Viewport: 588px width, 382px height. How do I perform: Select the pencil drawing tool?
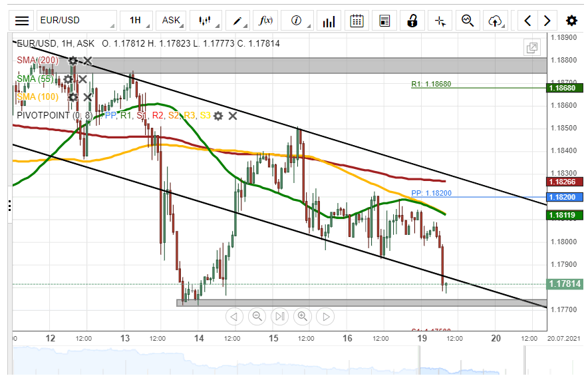[x=237, y=20]
